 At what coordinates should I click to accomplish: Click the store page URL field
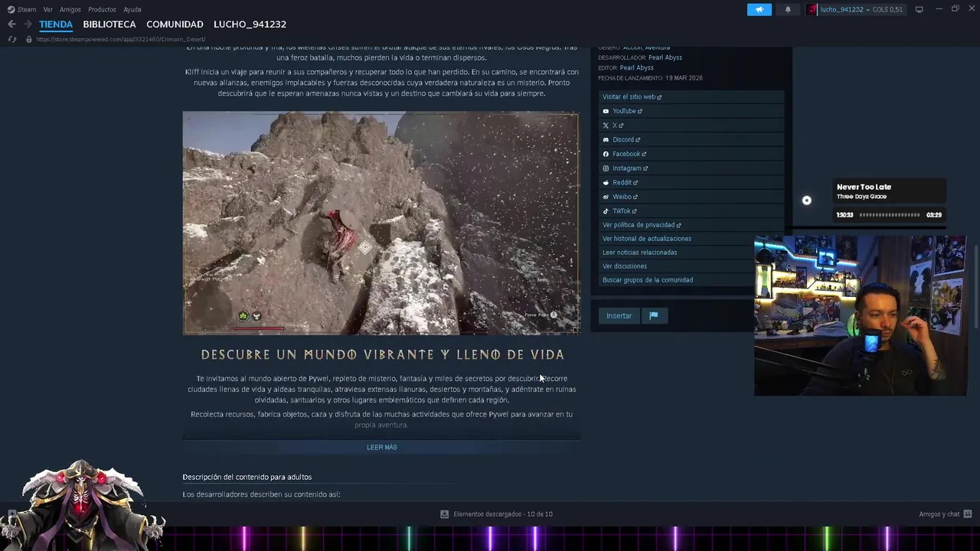(x=121, y=39)
